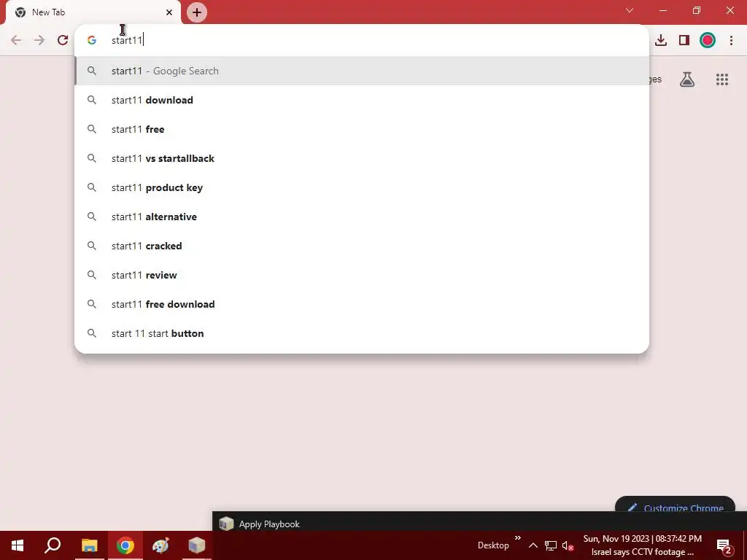Open the Chrome profile avatar
The width and height of the screenshot is (747, 560).
(x=708, y=40)
